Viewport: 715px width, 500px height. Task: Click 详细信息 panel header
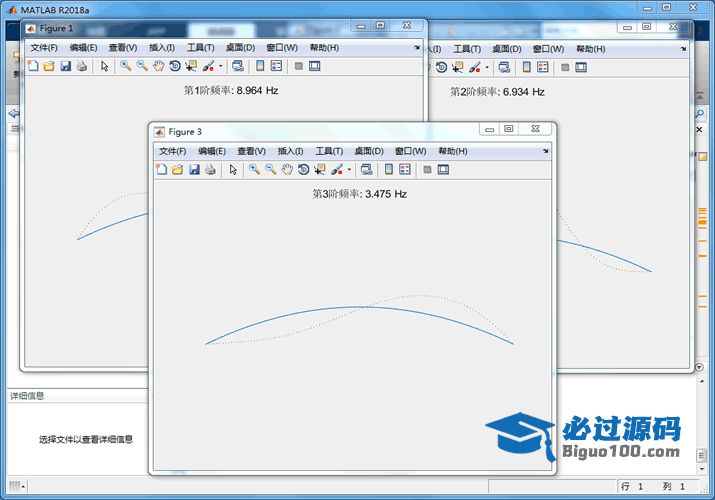pyautogui.click(x=78, y=396)
